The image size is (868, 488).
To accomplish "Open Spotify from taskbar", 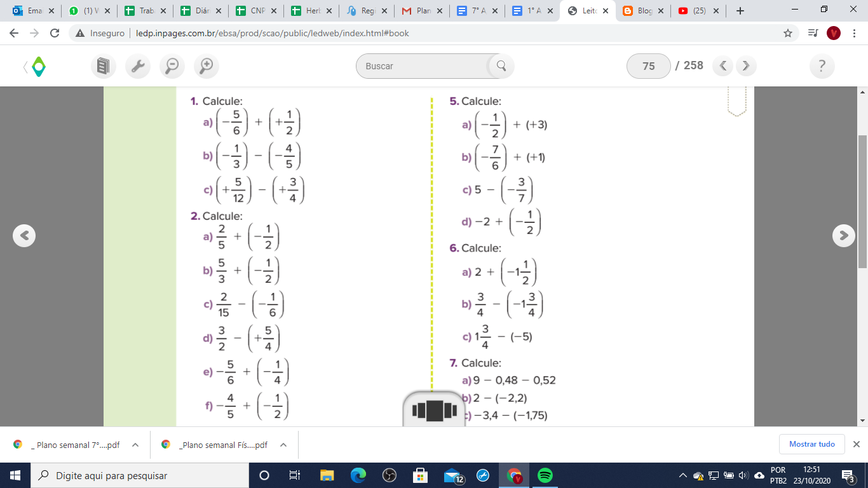I will click(545, 475).
